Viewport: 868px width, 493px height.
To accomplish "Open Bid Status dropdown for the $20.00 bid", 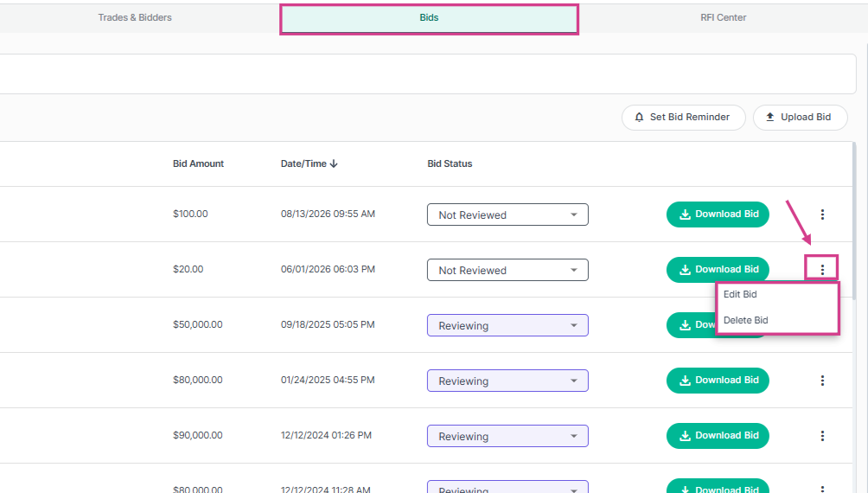I will tap(507, 270).
